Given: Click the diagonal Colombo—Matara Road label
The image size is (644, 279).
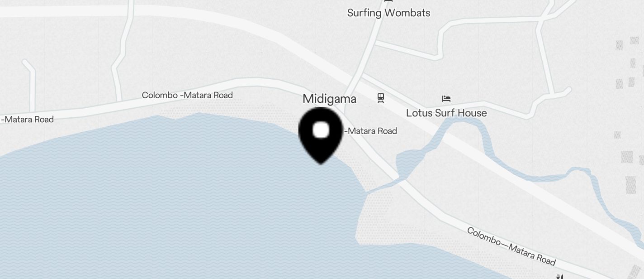Looking at the screenshot, I should [511, 246].
